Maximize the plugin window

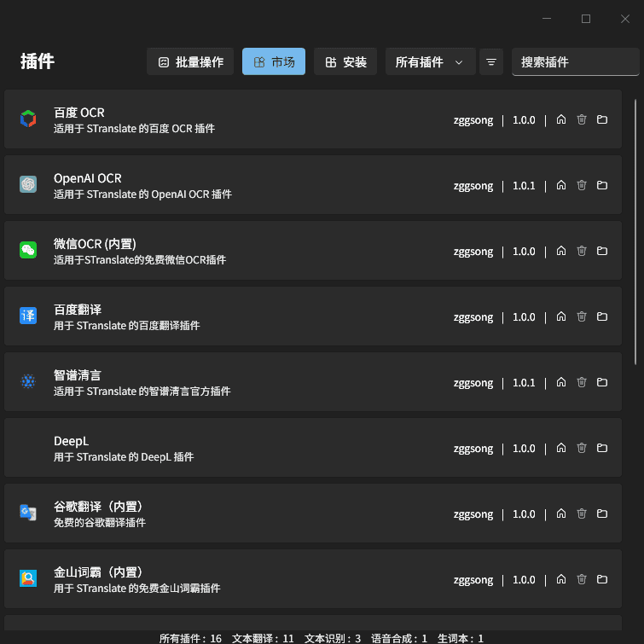click(586, 19)
